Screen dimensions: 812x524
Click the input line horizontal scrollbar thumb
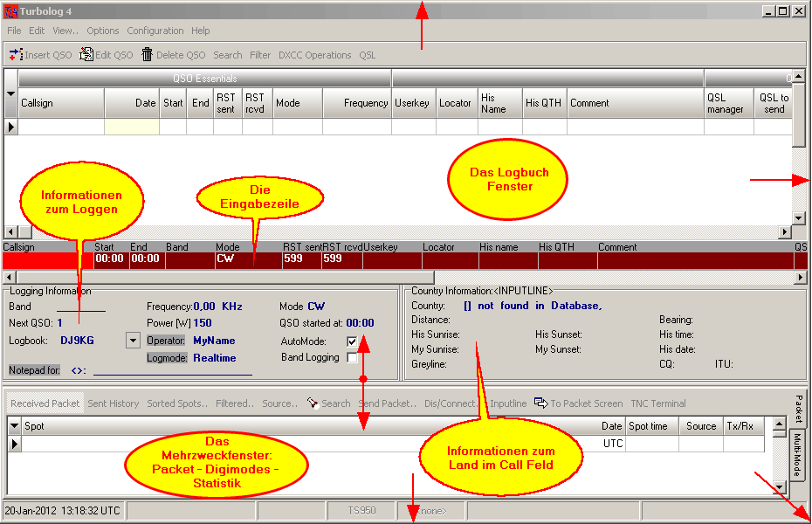pyautogui.click(x=224, y=277)
